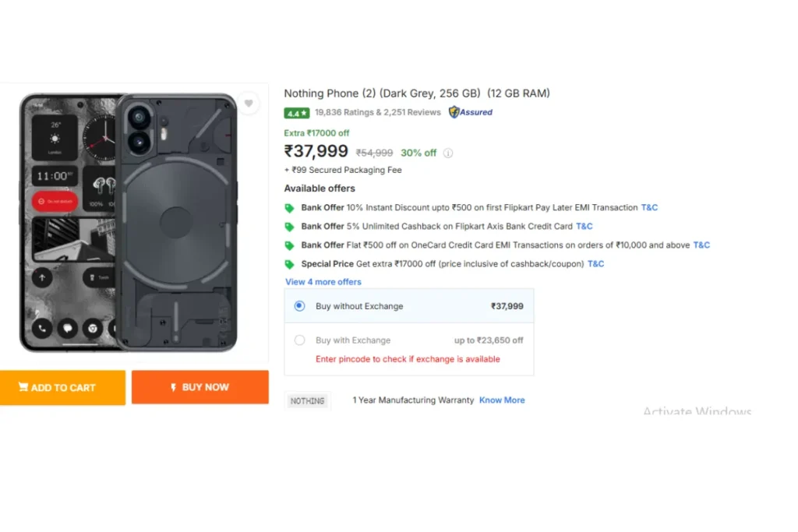Open T&C for Flipkart Pay Later offer
Viewport: 798px width, 532px height.
tap(649, 207)
